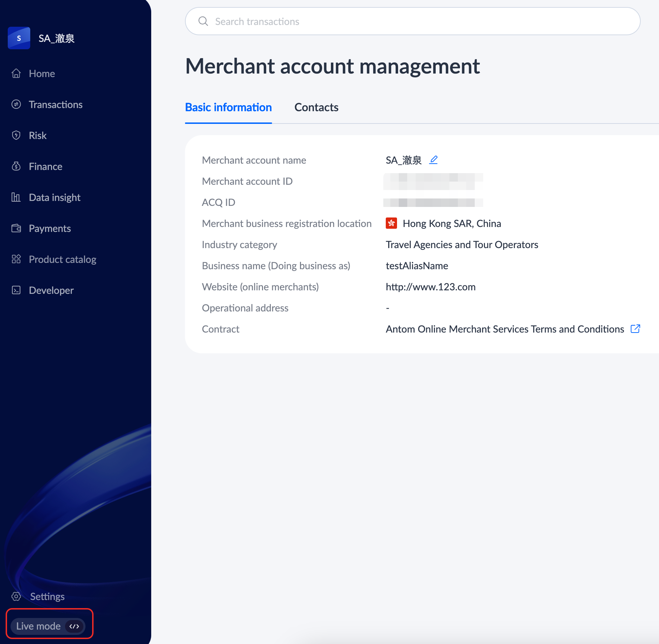659x644 pixels.
Task: Click the Product catalog grid icon
Action: 16,259
